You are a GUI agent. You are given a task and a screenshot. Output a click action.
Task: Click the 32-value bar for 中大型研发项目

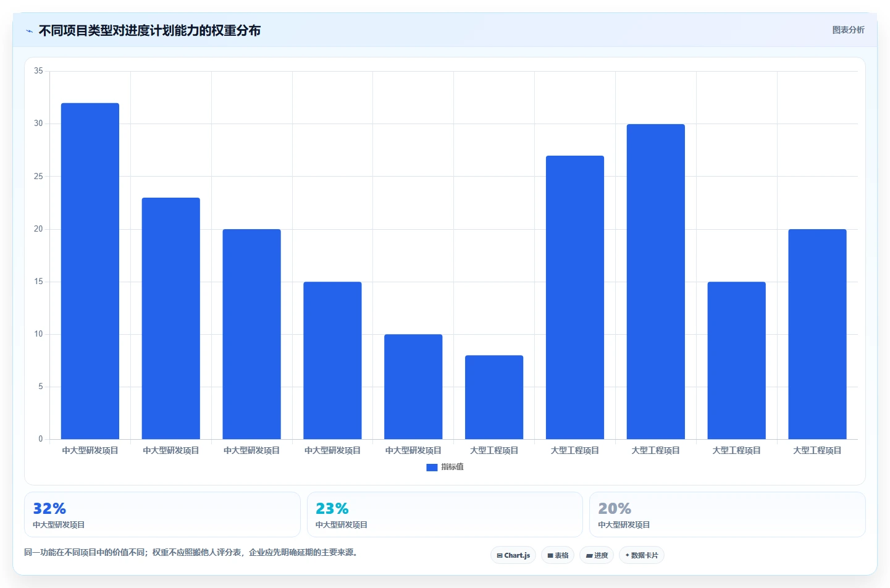click(x=90, y=271)
